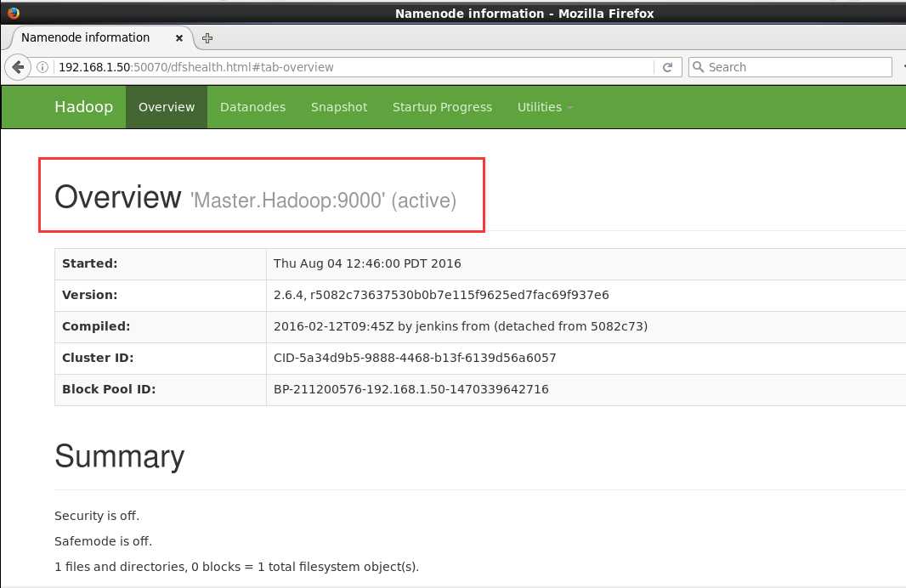
Task: Select the Safemode is off. line
Action: click(x=103, y=541)
